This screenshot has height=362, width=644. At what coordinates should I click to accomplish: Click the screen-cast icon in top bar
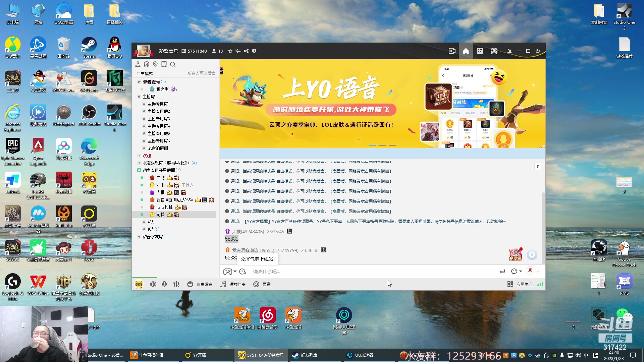[x=452, y=51]
